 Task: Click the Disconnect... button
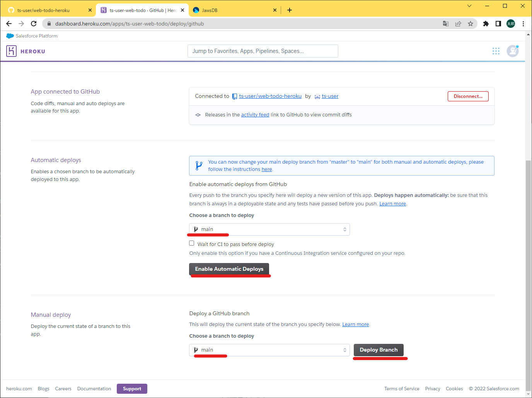[468, 96]
